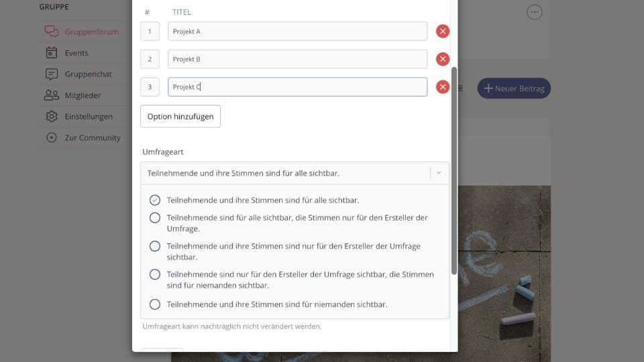
Task: Click the Gruppenchat message icon
Action: pos(52,74)
